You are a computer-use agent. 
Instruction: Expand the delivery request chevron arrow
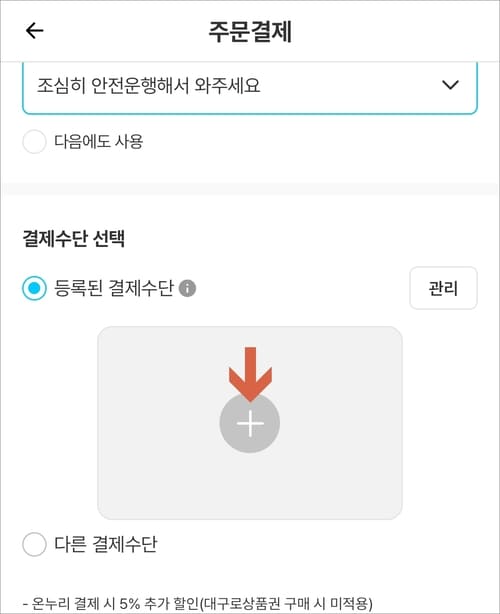coord(450,85)
